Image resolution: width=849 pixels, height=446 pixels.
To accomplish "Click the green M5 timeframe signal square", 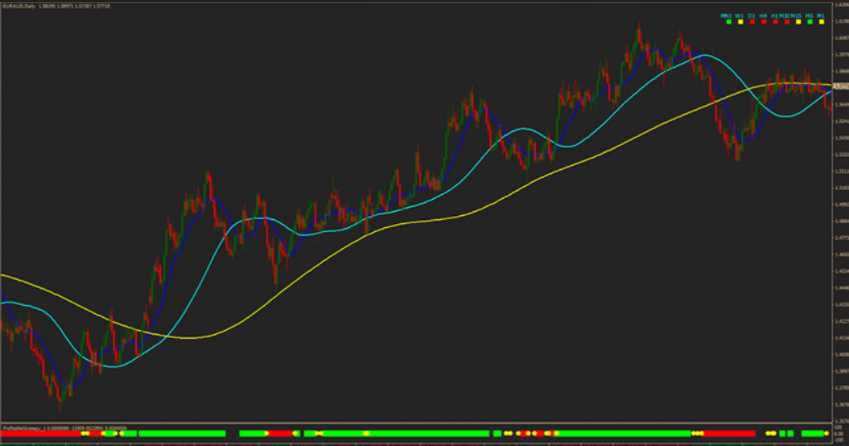I will [x=810, y=22].
